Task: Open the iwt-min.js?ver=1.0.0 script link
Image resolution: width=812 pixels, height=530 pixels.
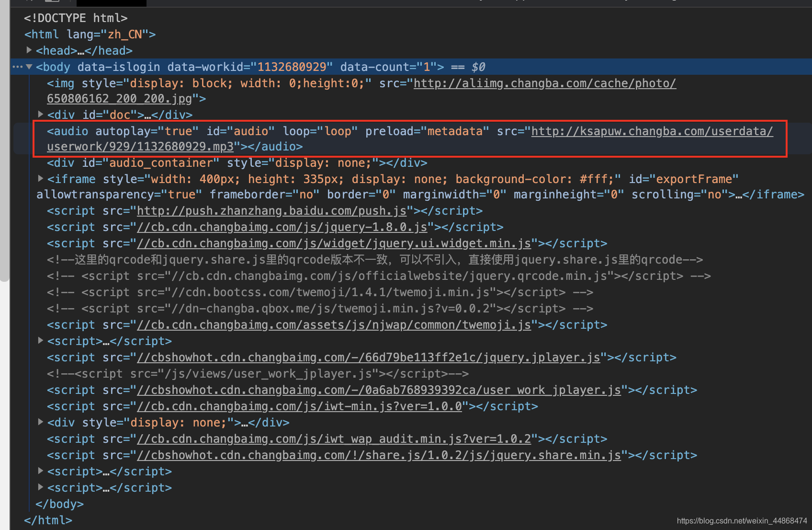Action: [x=299, y=406]
